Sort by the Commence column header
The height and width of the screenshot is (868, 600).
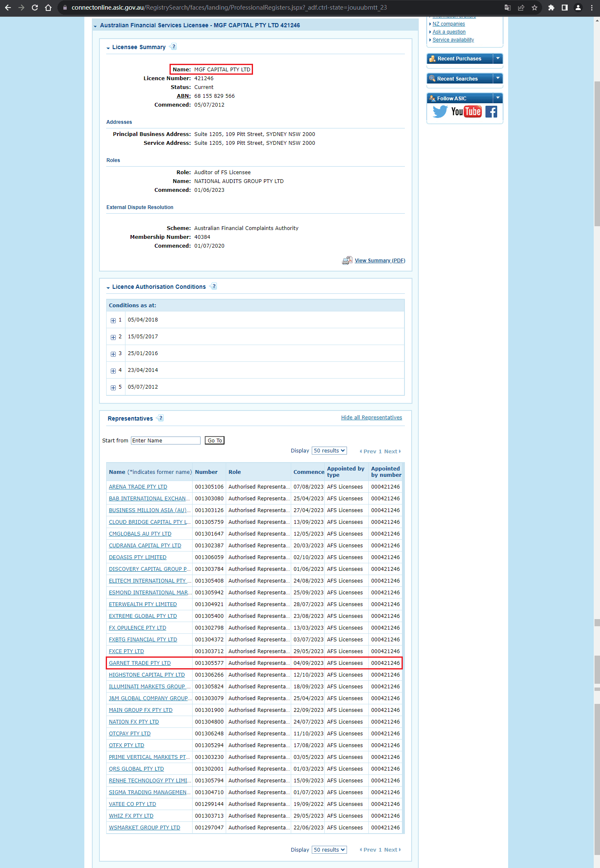tap(309, 472)
